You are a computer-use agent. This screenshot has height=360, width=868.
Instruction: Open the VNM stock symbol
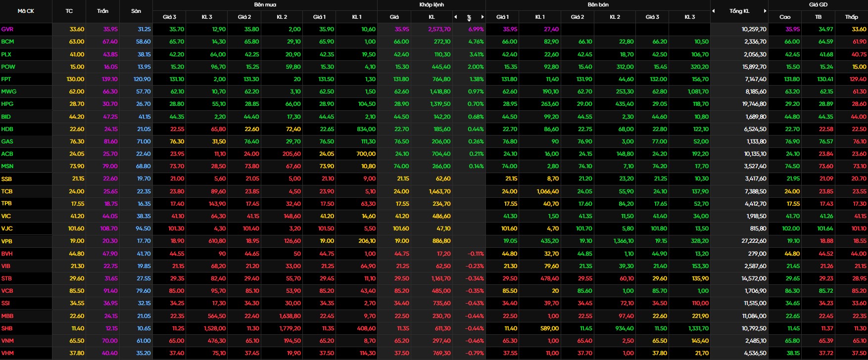(7, 341)
